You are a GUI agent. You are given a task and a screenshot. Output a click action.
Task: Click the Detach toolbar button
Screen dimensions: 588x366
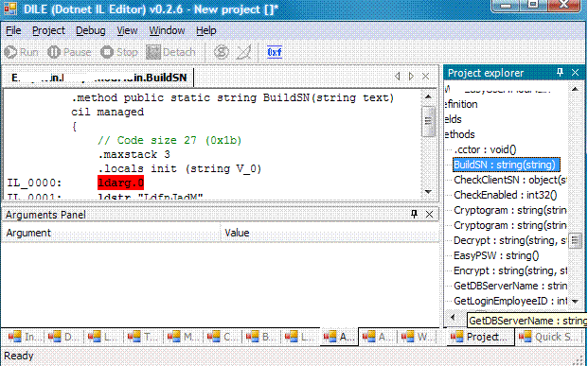coord(170,52)
